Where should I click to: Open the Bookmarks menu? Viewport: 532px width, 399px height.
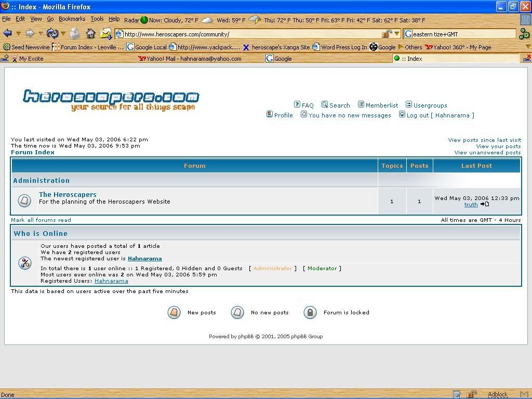pyautogui.click(x=72, y=19)
